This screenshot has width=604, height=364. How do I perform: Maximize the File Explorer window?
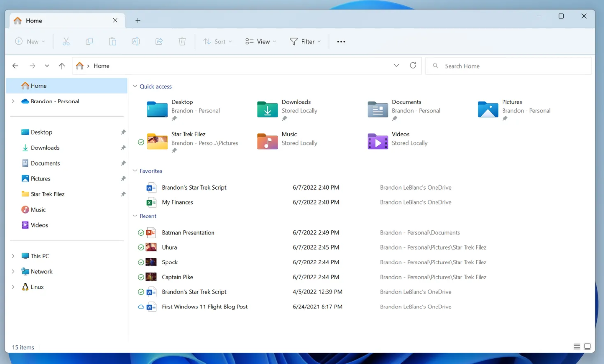561,16
